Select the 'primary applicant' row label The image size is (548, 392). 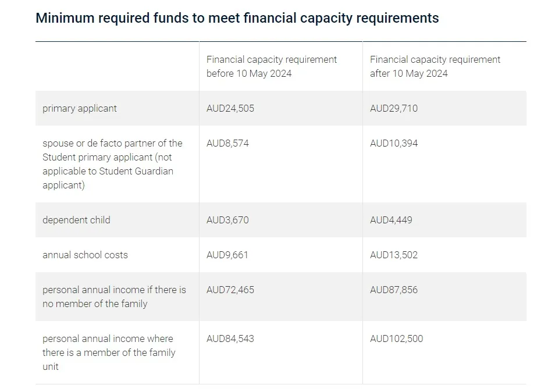click(80, 108)
